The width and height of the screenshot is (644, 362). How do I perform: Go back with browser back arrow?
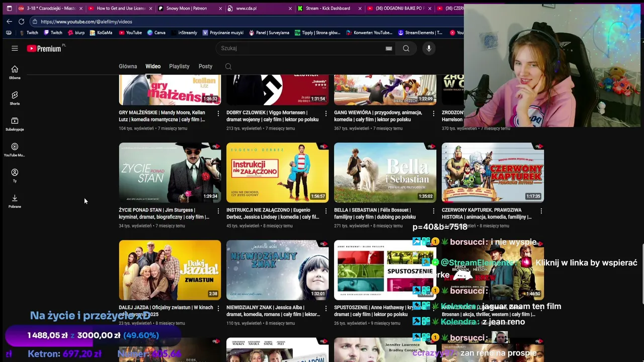(x=9, y=22)
